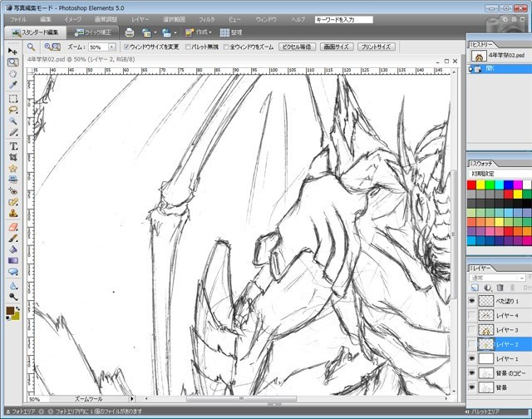Click the print icon in toolbar
Image resolution: width=532 pixels, height=419 pixels.
[x=129, y=32]
